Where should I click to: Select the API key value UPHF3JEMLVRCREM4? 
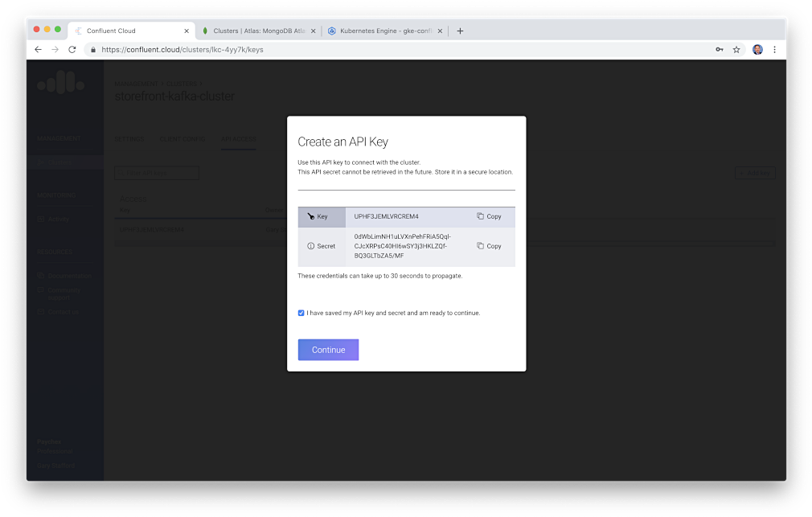(x=386, y=216)
